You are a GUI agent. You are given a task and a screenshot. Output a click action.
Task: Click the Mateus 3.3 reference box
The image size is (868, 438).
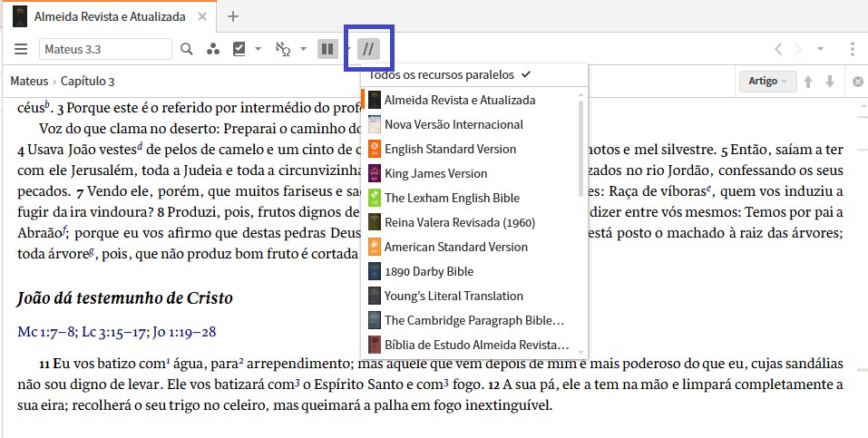point(105,49)
